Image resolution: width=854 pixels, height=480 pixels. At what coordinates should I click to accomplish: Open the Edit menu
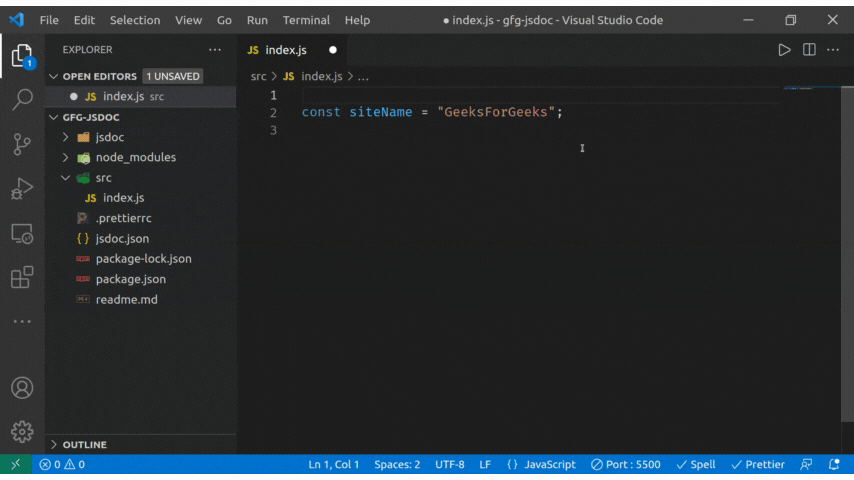84,20
